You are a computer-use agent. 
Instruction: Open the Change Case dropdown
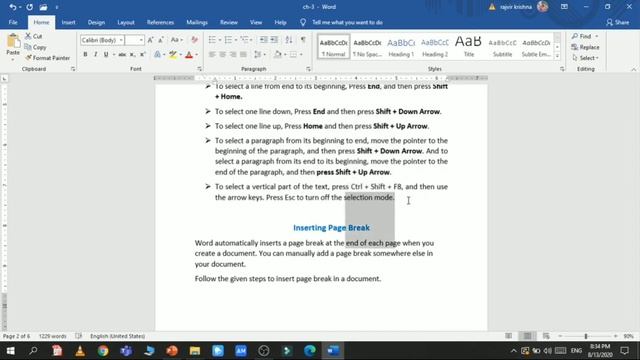click(176, 40)
